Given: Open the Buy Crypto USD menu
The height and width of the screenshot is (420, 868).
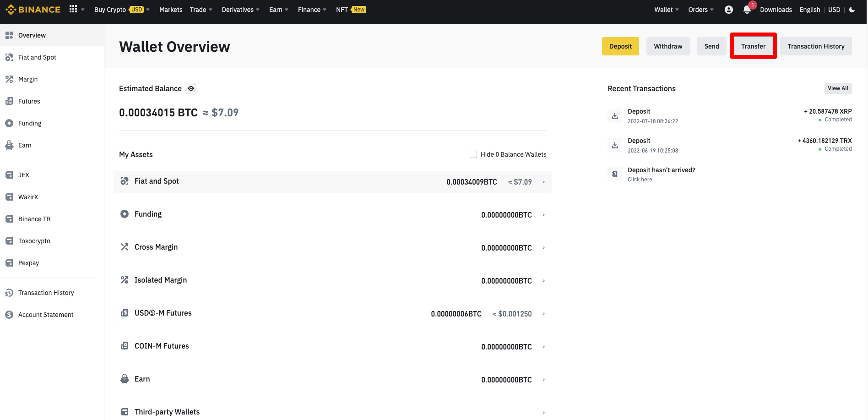Looking at the screenshot, I should [x=122, y=10].
